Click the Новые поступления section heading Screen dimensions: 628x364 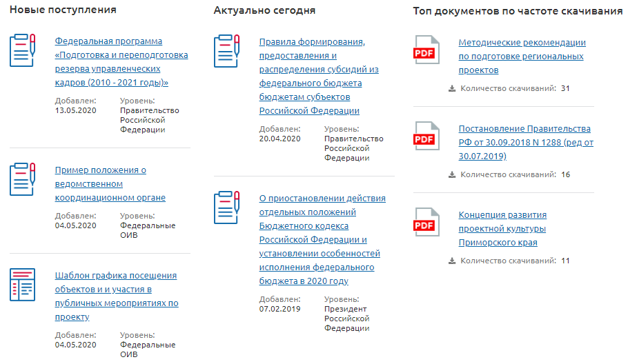[63, 10]
